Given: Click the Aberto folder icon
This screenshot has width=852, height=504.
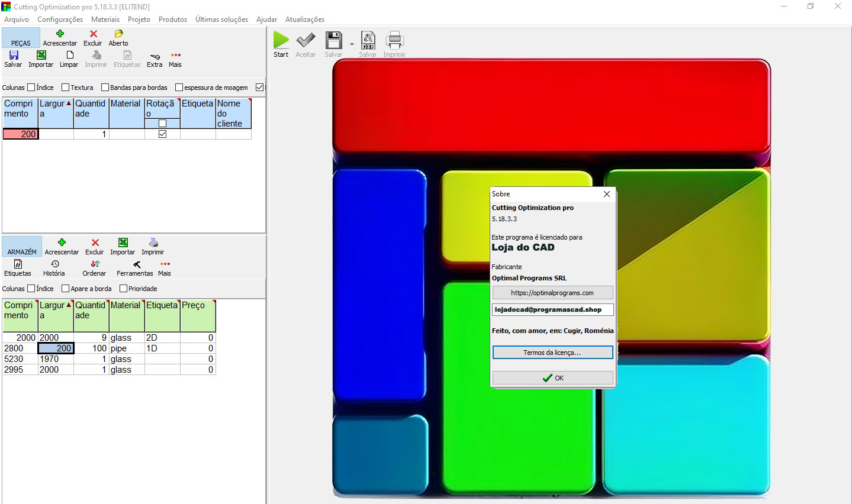Looking at the screenshot, I should 118,34.
